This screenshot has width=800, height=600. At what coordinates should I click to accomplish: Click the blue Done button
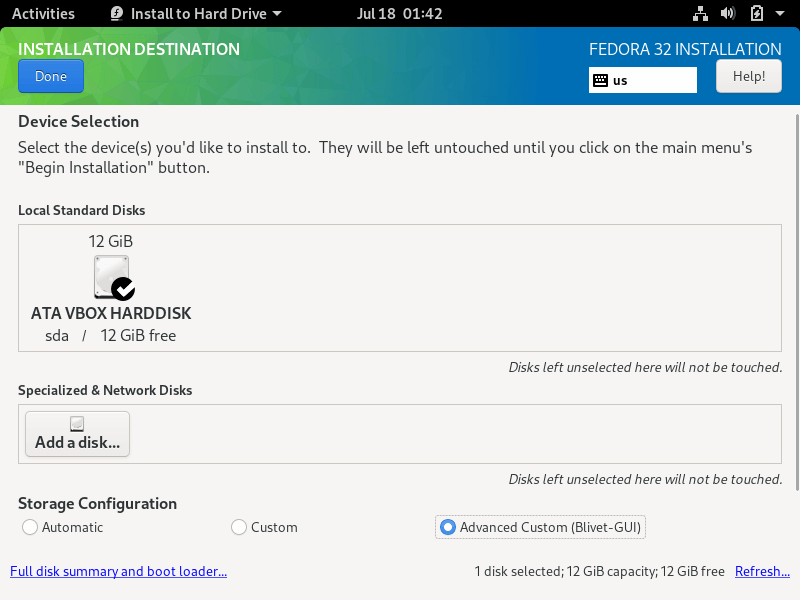(x=51, y=76)
